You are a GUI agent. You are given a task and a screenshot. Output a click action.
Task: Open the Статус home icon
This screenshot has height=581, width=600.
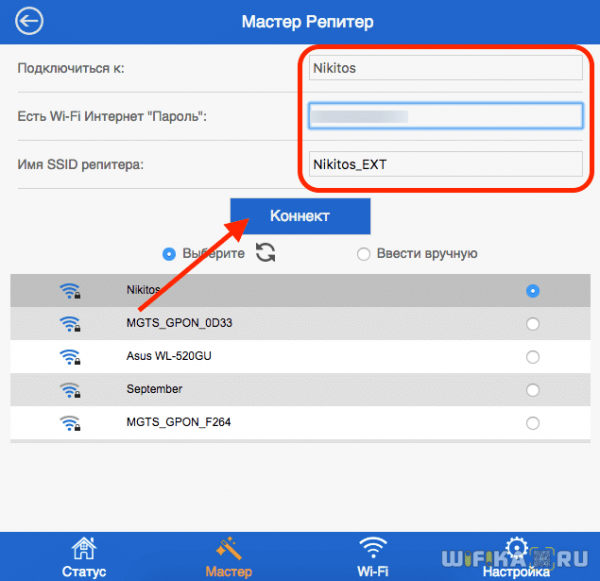click(84, 548)
